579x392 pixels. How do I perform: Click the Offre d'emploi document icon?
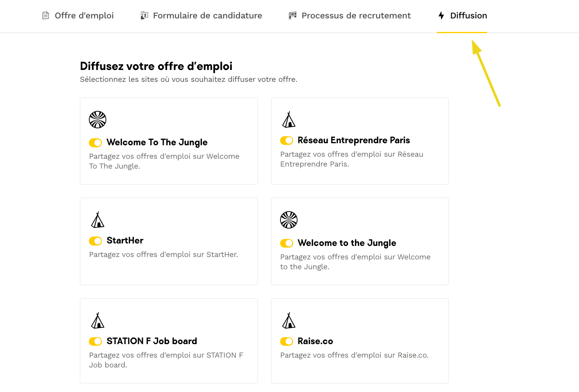tap(46, 16)
